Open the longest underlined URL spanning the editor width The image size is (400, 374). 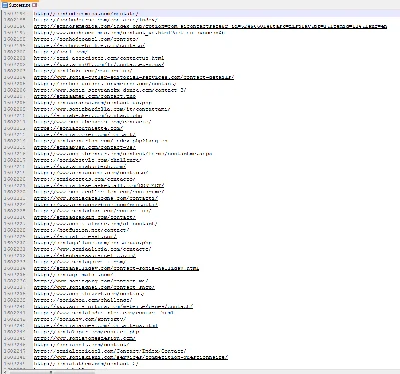pyautogui.click(x=210, y=26)
